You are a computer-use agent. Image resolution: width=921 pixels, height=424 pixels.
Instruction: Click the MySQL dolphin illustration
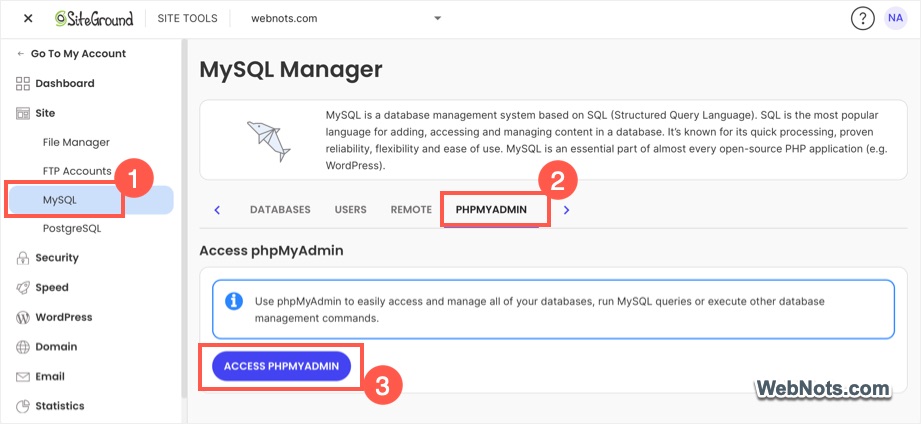[268, 141]
